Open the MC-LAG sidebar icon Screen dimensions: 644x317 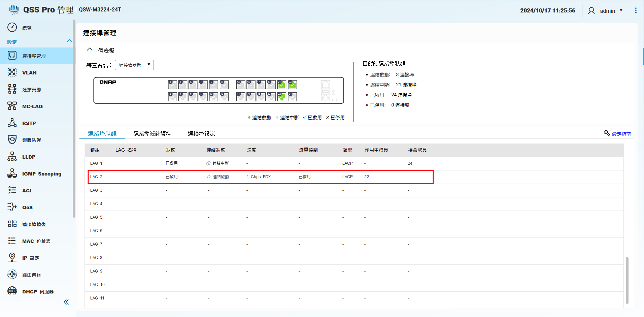coord(12,106)
